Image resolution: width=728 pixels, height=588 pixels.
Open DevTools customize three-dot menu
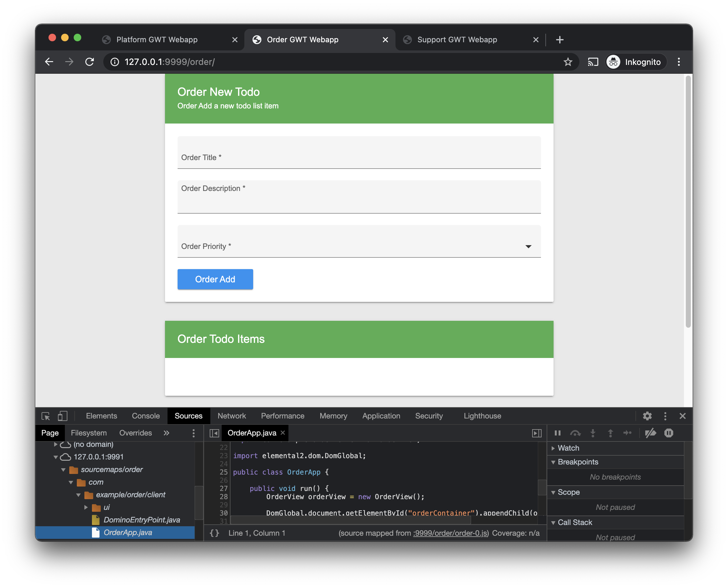665,416
